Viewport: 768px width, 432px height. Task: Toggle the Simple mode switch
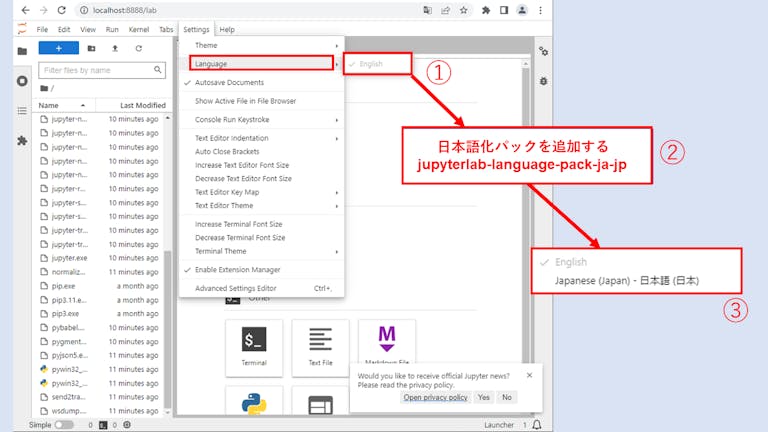pyautogui.click(x=64, y=425)
